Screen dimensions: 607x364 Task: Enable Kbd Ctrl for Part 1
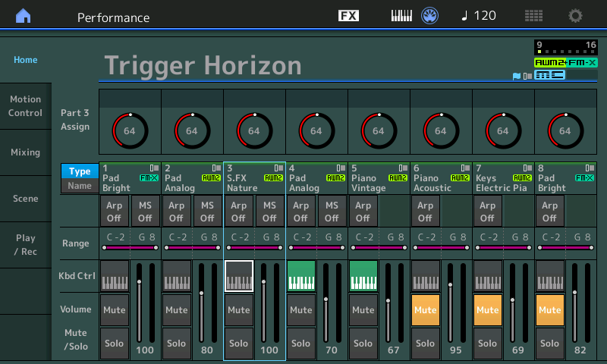115,276
